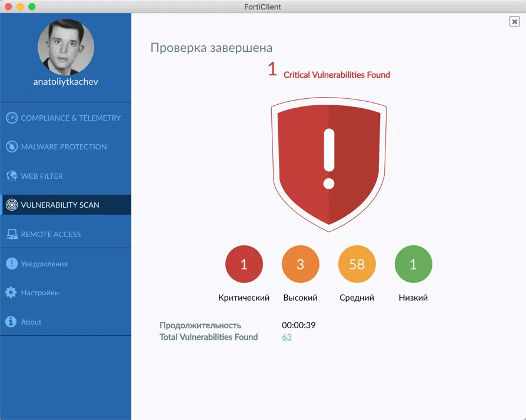526x420 pixels.
Task: Click the Продолжительность label
Action: tap(200, 325)
